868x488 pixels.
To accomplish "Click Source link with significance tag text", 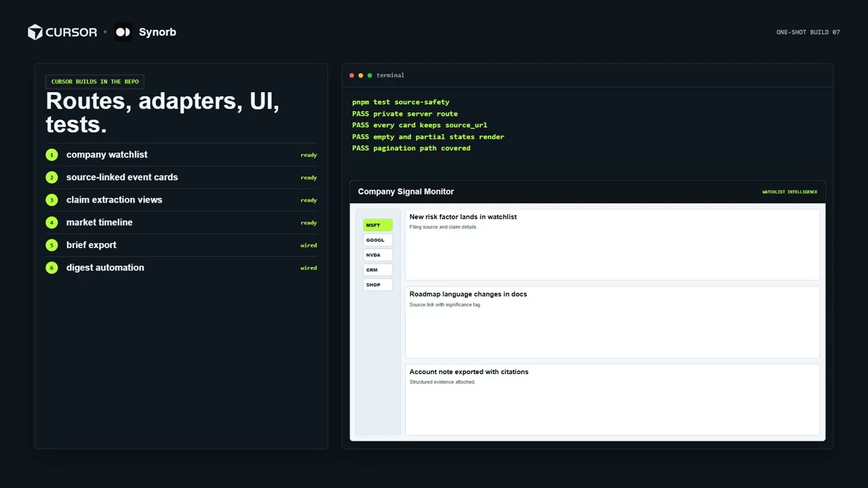I will pyautogui.click(x=445, y=305).
